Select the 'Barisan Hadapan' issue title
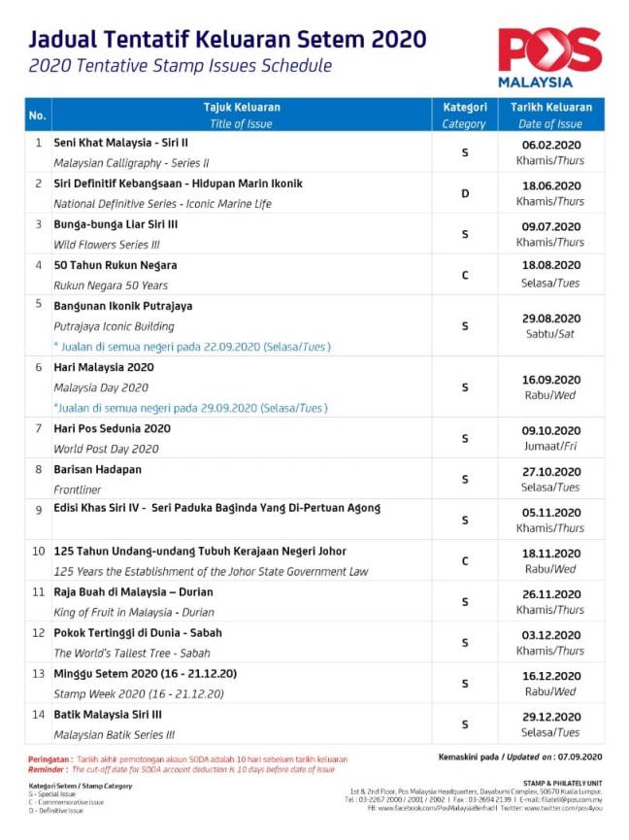This screenshot has width=629, height=840. (96, 469)
